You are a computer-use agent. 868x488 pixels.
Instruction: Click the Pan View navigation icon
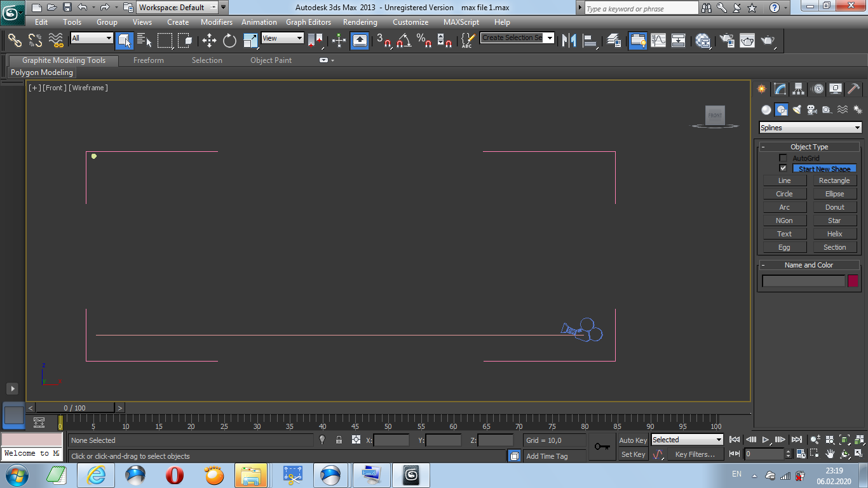click(x=830, y=454)
